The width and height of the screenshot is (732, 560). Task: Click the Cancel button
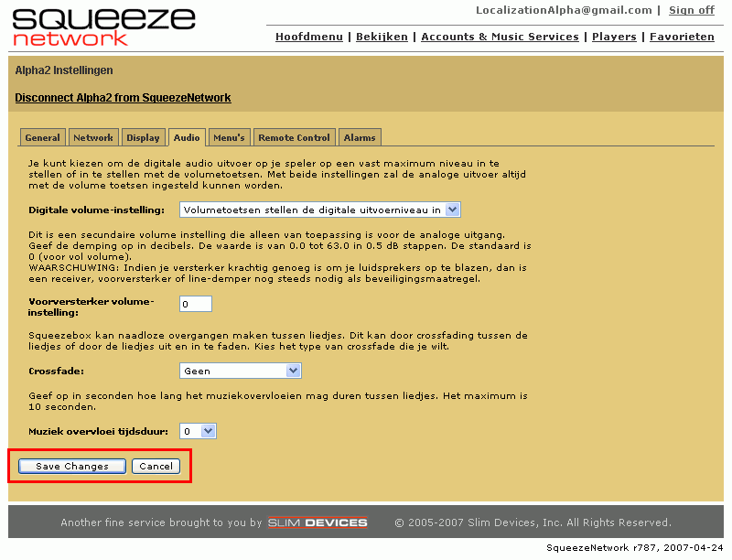coord(156,466)
